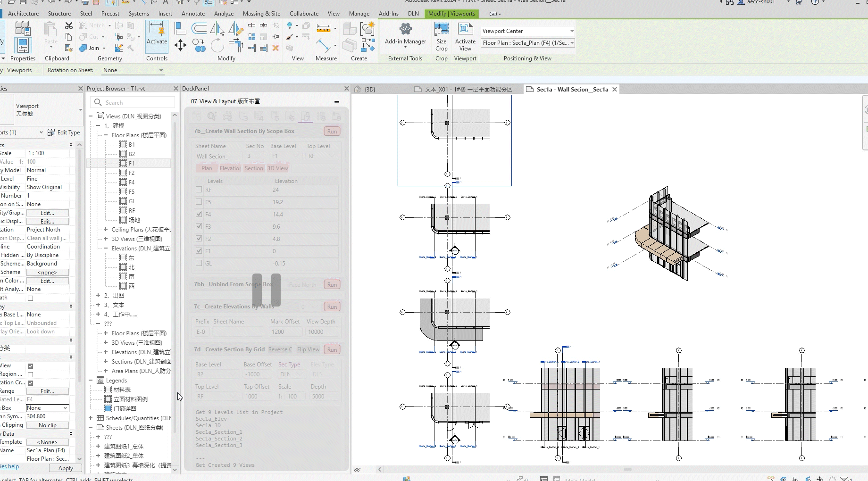868x481 pixels.
Task: Open the Rotation on Sheet dropdown
Action: (x=133, y=70)
